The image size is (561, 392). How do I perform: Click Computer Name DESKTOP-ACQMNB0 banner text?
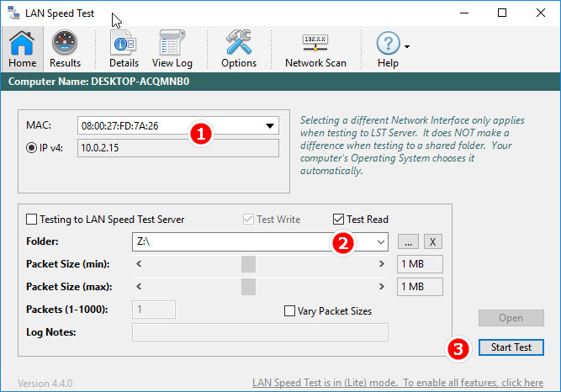pos(98,82)
